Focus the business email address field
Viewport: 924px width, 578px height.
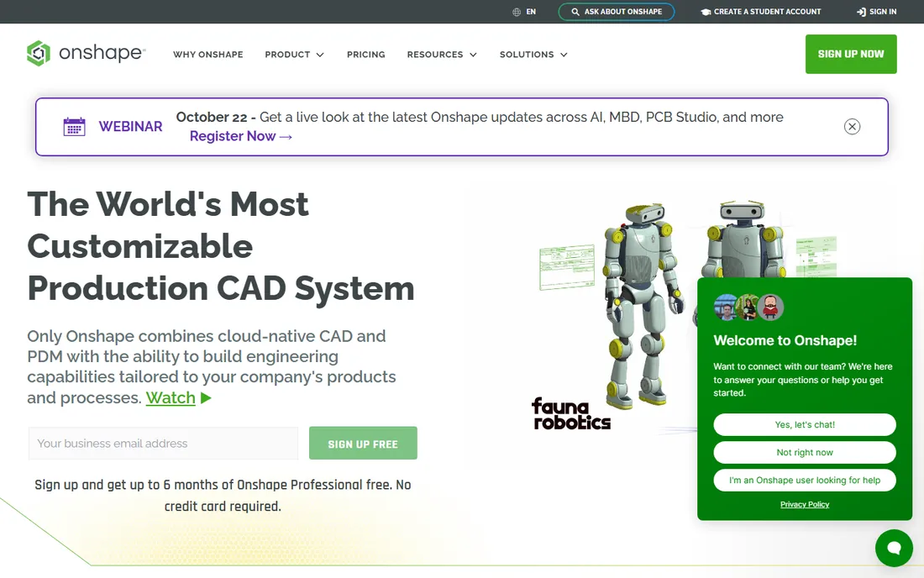pos(163,443)
